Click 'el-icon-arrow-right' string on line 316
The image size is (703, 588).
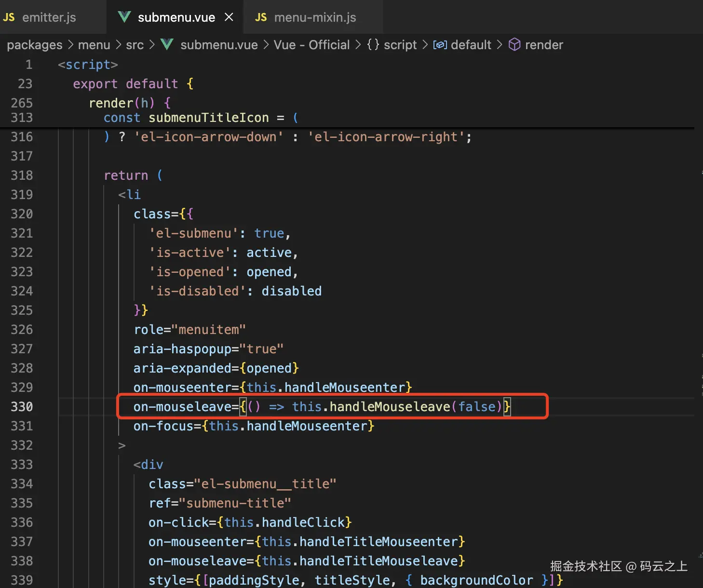(386, 137)
